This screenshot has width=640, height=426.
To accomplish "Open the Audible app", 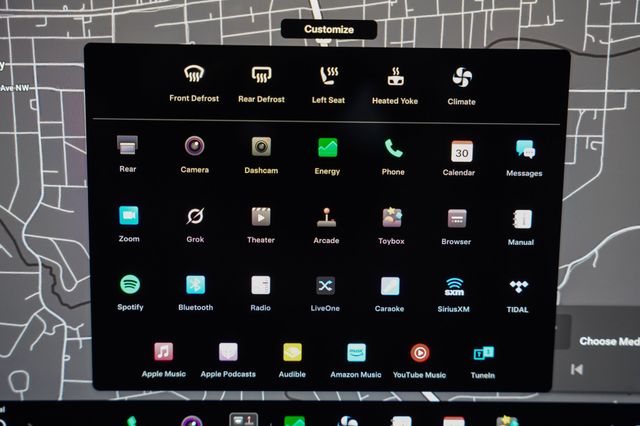I will [x=292, y=352].
